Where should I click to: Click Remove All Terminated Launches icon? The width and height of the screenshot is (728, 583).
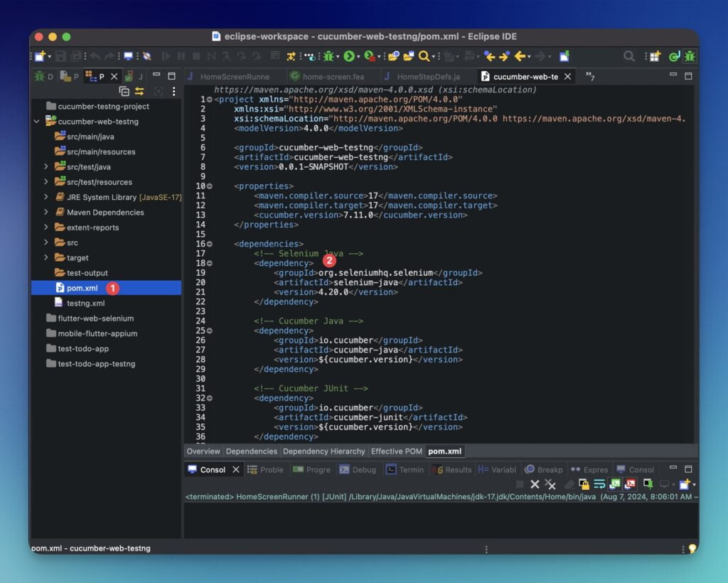click(x=550, y=484)
